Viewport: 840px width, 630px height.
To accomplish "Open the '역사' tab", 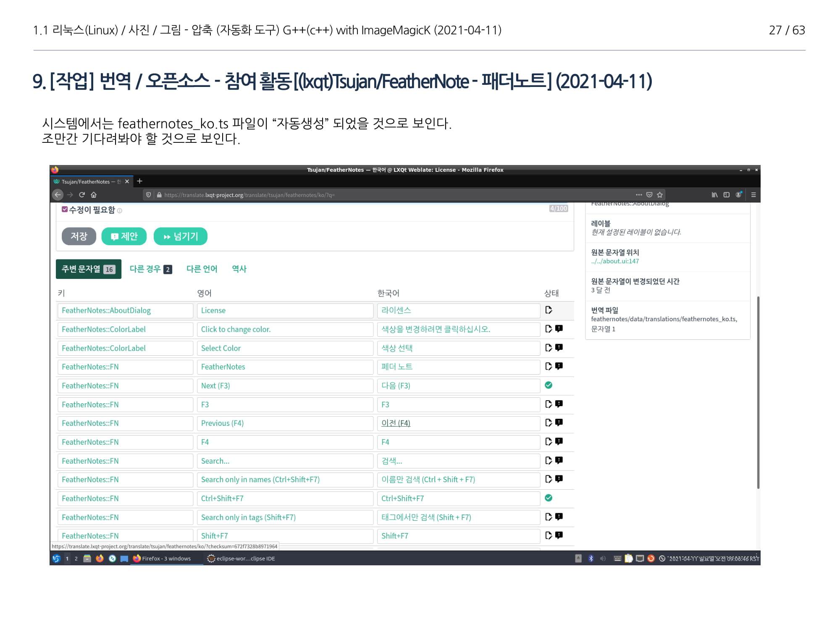I will click(239, 269).
